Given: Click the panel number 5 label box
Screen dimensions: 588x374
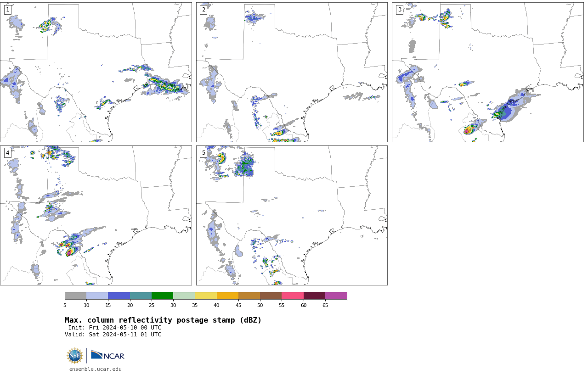Looking at the screenshot, I should click(204, 153).
